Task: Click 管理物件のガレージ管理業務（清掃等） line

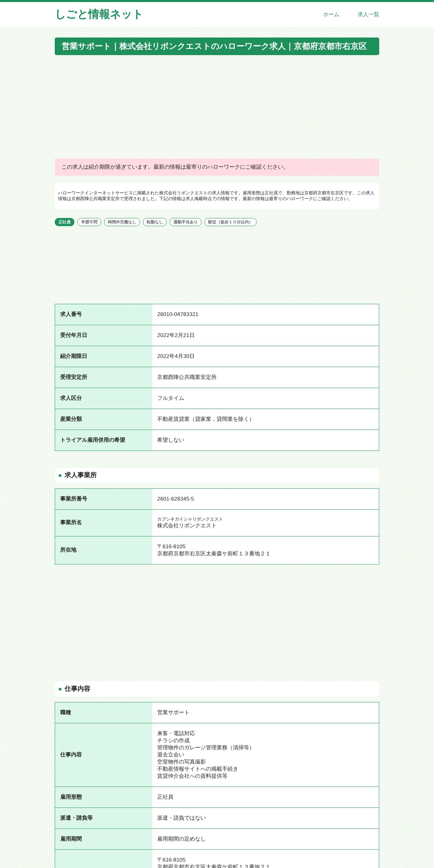Action: (206, 748)
